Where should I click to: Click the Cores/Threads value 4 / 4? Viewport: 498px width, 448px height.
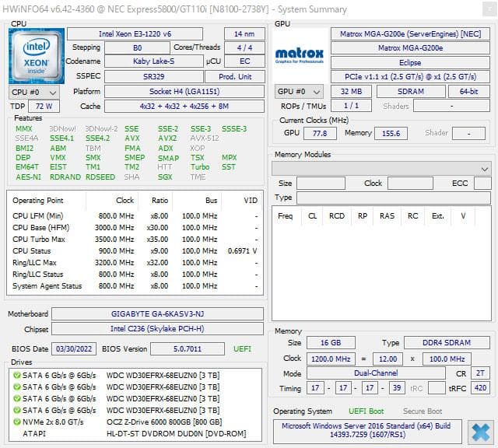[x=244, y=48]
